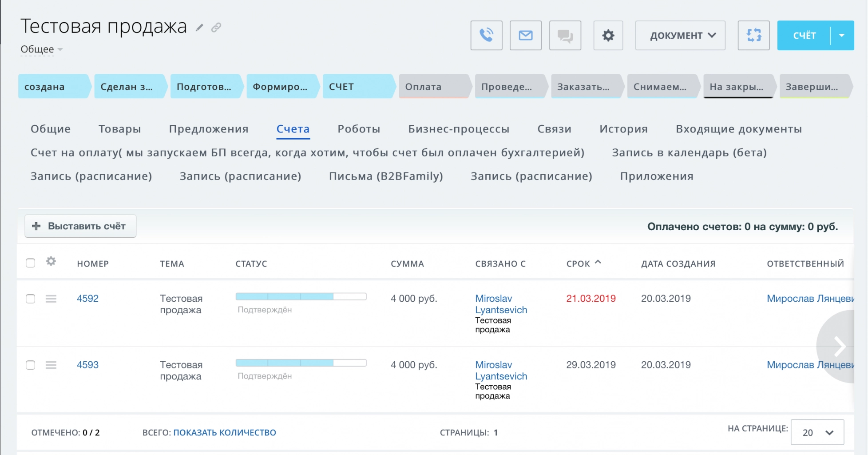Open the deal settings gear icon
Screen dimensions: 868x455
pos(608,36)
